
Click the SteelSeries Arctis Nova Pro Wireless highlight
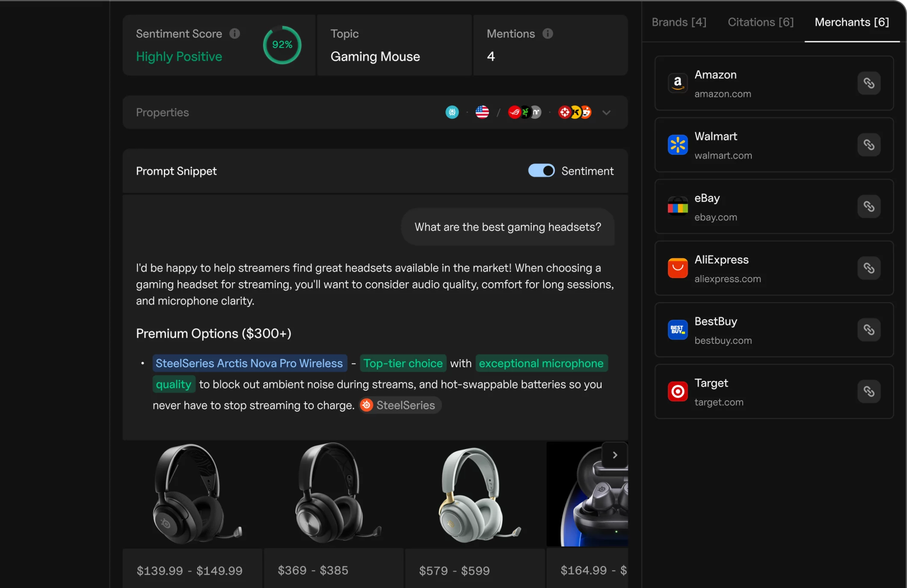click(249, 363)
